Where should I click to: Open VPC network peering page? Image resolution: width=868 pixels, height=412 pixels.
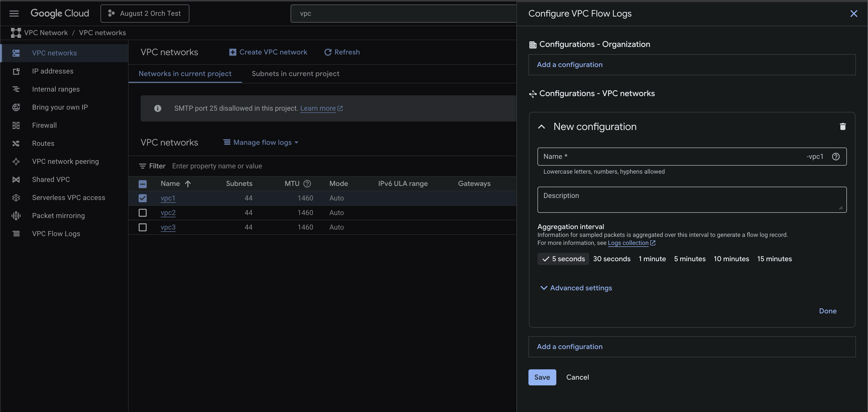[65, 162]
